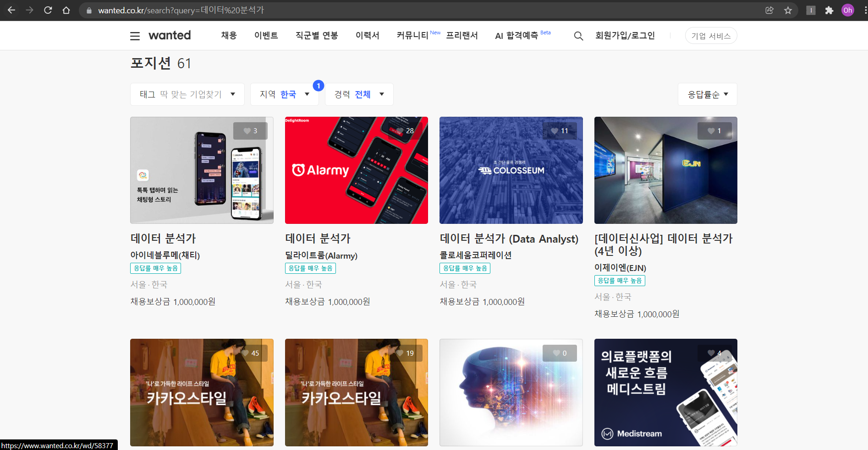Click 회원가입/로그인 link
Screen dimensions: 868x450
[625, 36]
